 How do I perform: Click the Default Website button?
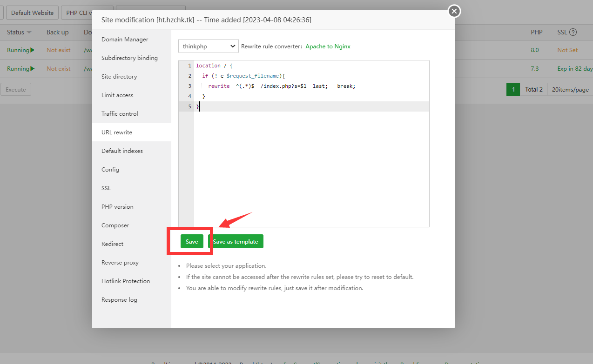pyautogui.click(x=32, y=13)
